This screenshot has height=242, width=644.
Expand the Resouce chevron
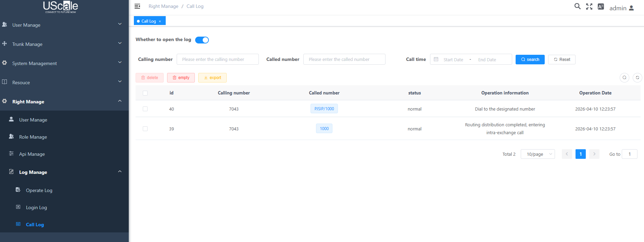click(x=120, y=81)
